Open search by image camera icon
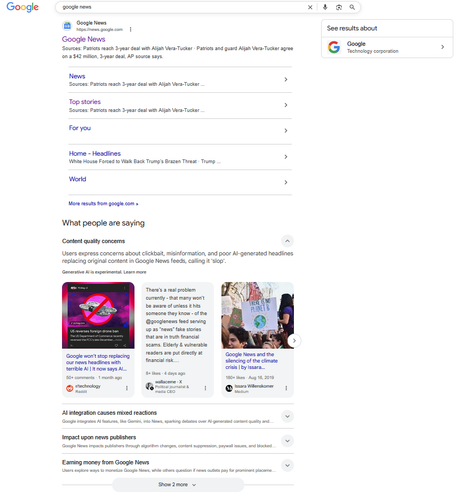 339,7
